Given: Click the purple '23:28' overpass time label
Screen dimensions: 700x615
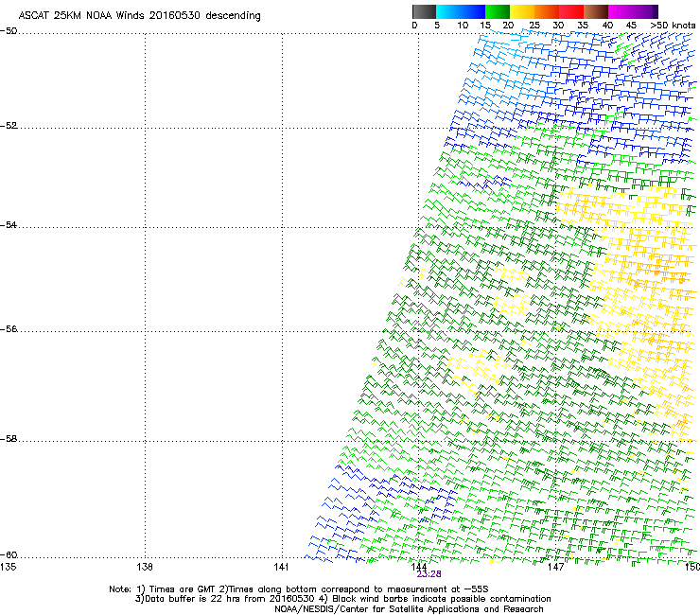Looking at the screenshot, I should pyautogui.click(x=429, y=574).
